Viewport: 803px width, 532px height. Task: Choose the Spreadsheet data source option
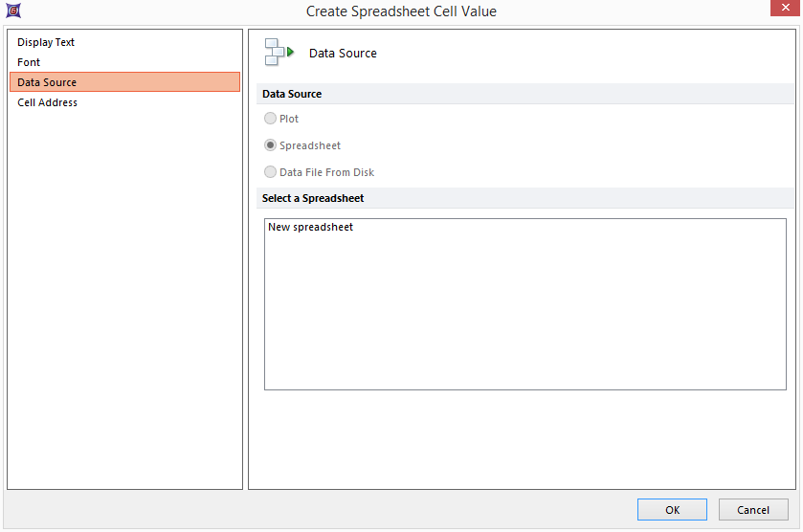pos(271,145)
